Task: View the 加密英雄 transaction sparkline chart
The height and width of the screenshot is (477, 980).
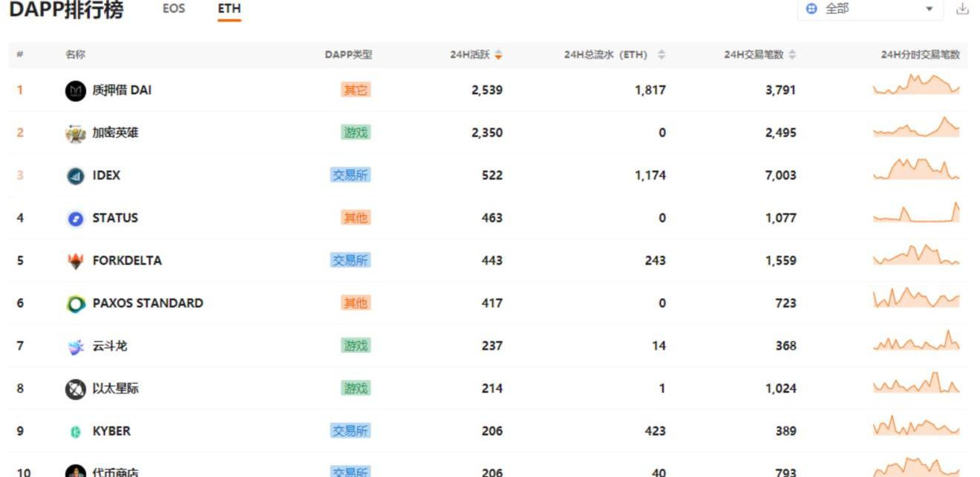Action: 916,127
